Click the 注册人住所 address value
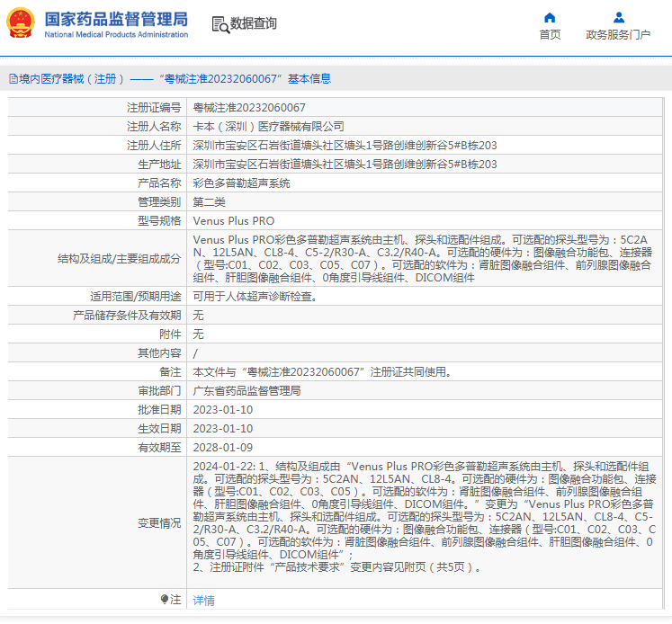 tap(345, 145)
